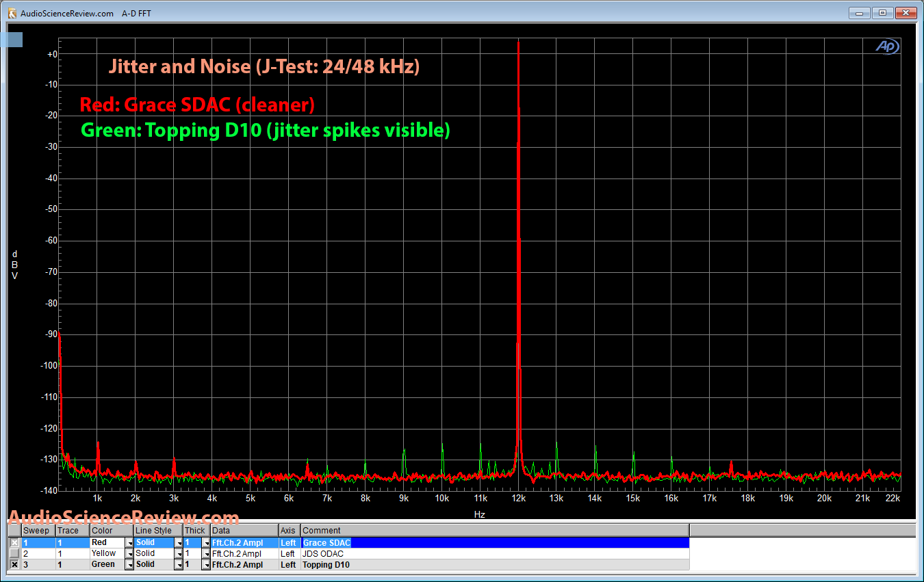
Task: Click the Thick column header
Action: tap(196, 531)
